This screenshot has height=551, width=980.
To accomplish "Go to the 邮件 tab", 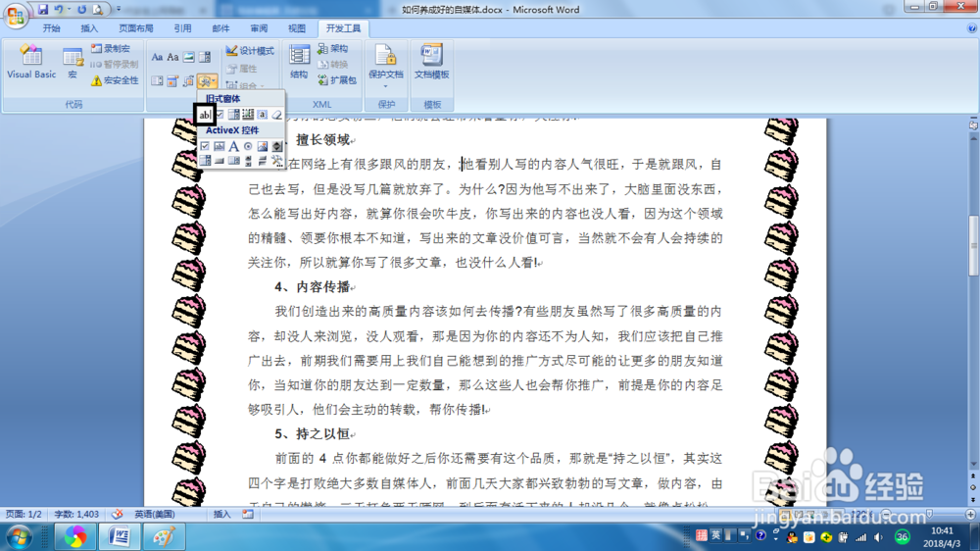I will pyautogui.click(x=220, y=28).
